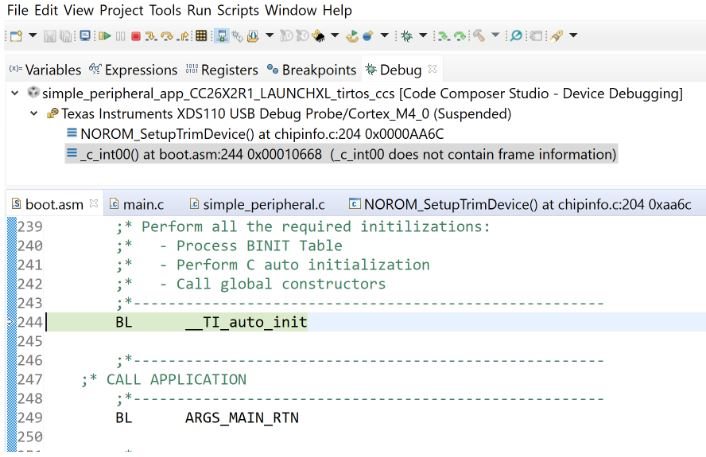This screenshot has width=706, height=457.
Task: Open the File menu
Action: pos(18,10)
